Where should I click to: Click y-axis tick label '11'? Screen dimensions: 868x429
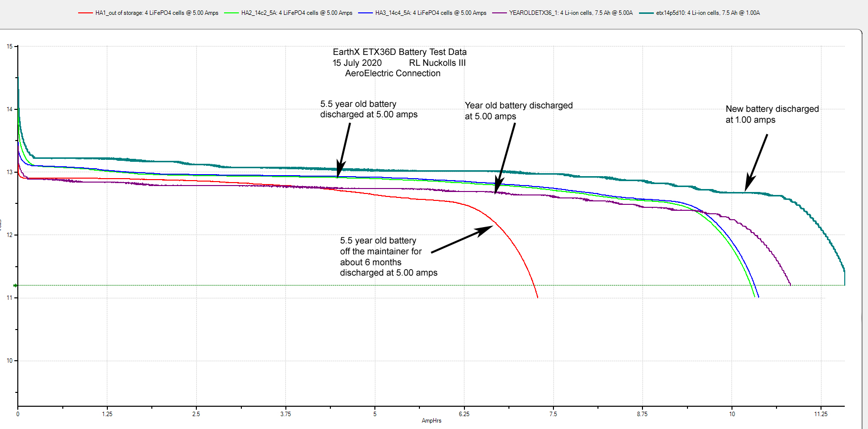coord(9,298)
